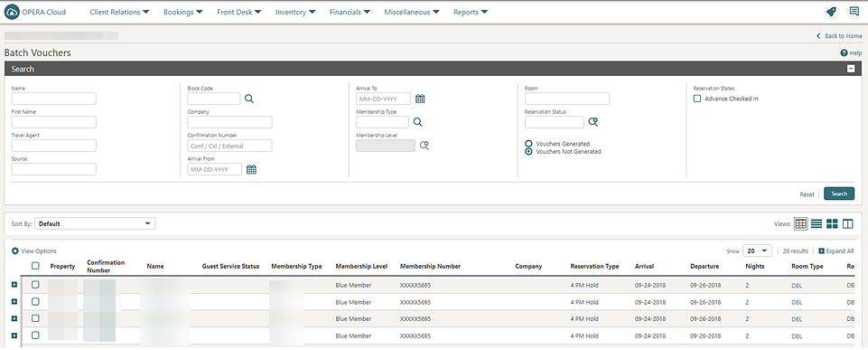Open DBL room type link in second row
The height and width of the screenshot is (350, 868).
point(797,302)
